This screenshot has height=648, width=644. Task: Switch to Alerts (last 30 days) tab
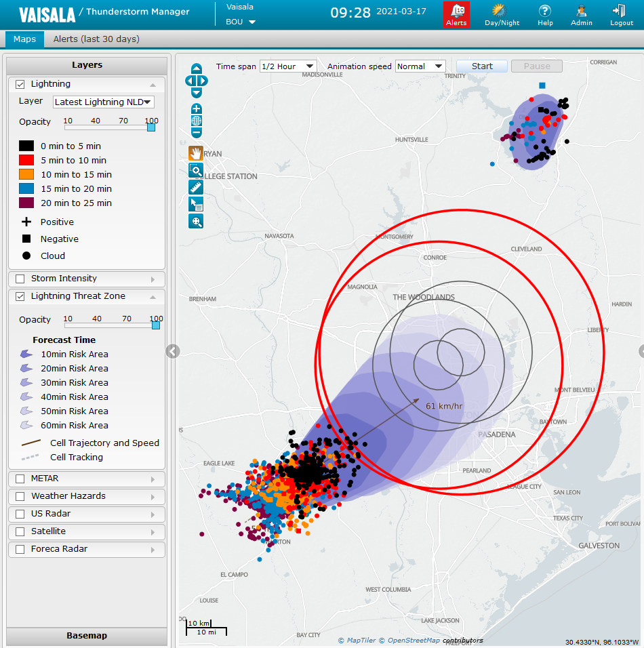[x=96, y=39]
